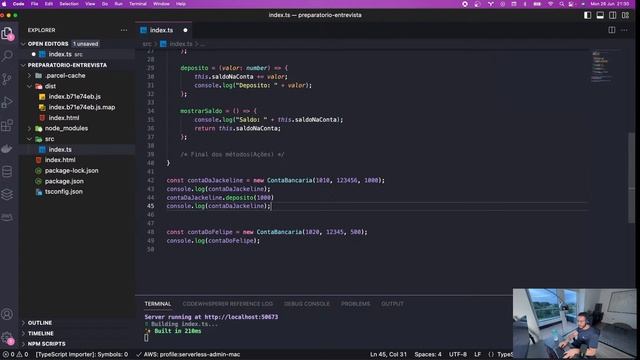Image resolution: width=640 pixels, height=360 pixels.
Task: Expand the node_modules folder
Action: click(29, 128)
